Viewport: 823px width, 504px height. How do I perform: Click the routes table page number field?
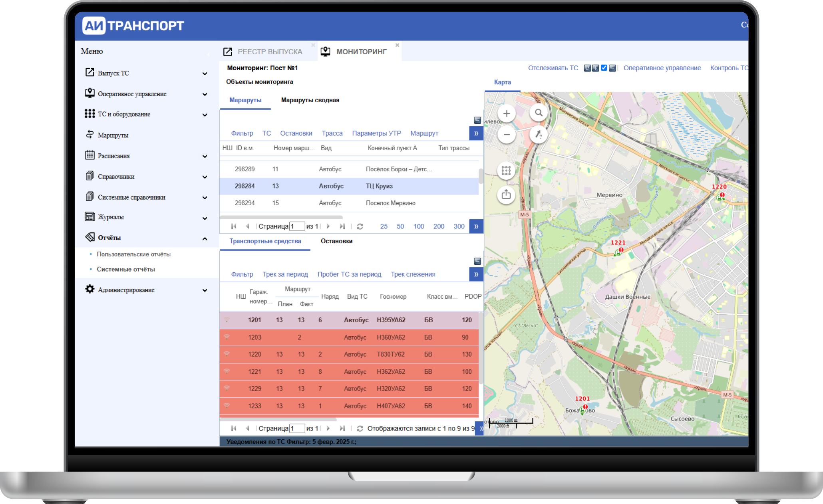(x=297, y=226)
